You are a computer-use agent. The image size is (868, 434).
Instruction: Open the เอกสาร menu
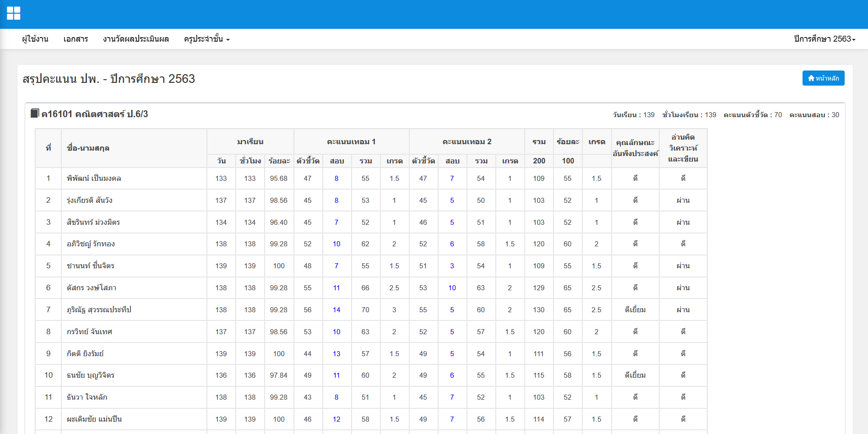(76, 39)
